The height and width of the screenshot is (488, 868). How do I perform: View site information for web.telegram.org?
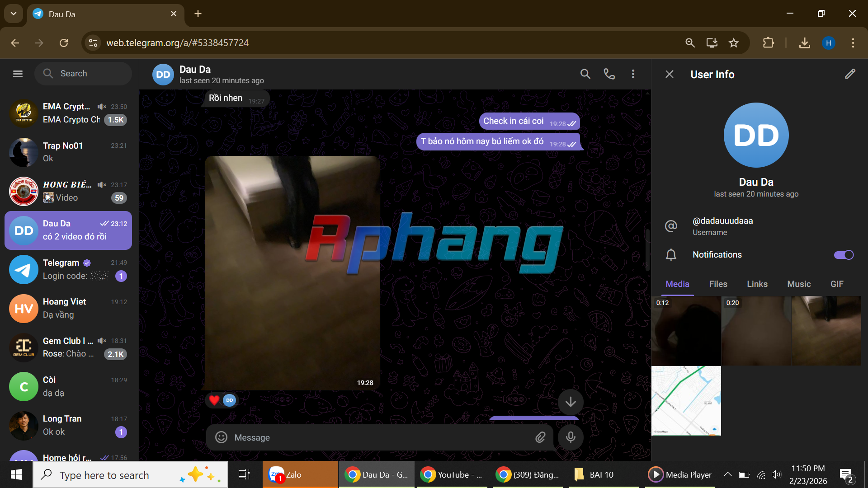click(x=93, y=43)
